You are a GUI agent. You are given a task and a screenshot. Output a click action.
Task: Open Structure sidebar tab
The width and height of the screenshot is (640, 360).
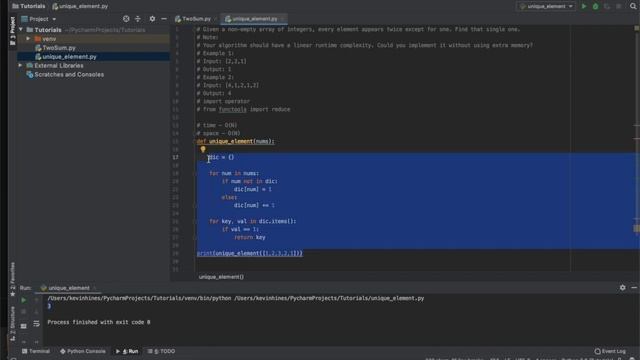(x=13, y=323)
